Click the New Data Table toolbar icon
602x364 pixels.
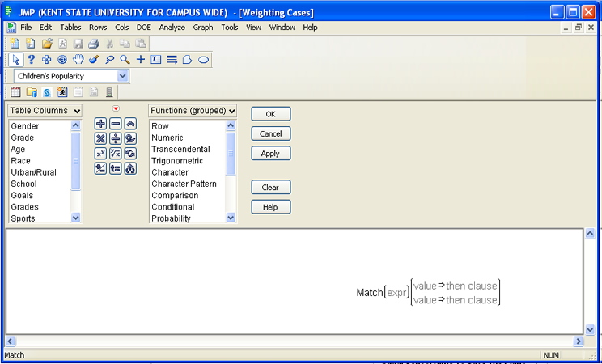point(15,44)
